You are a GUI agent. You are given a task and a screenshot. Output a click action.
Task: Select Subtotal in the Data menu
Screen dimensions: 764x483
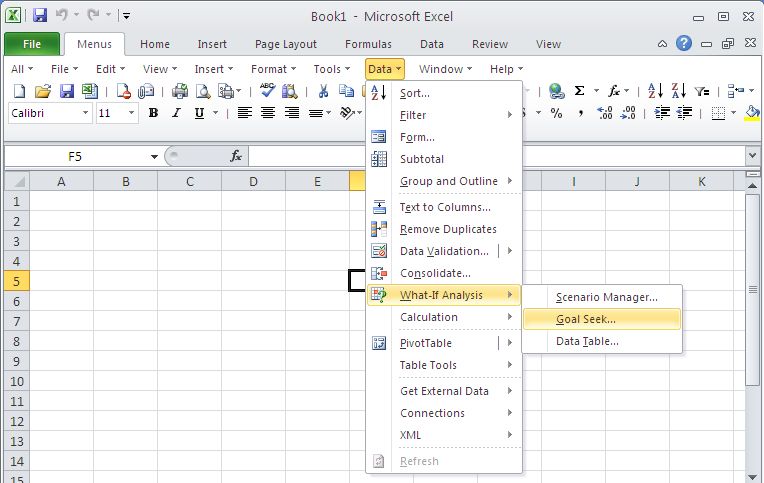point(444,159)
